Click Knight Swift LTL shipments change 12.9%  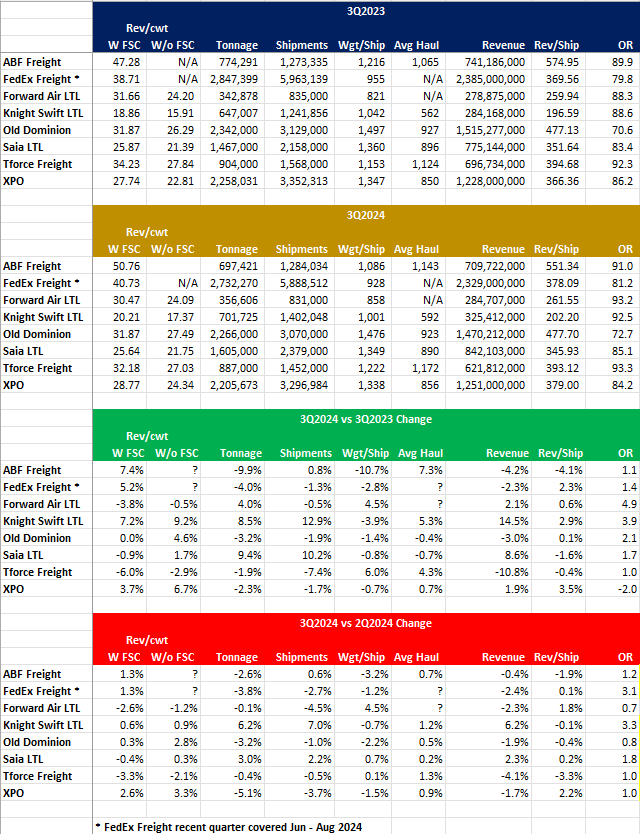click(x=317, y=521)
